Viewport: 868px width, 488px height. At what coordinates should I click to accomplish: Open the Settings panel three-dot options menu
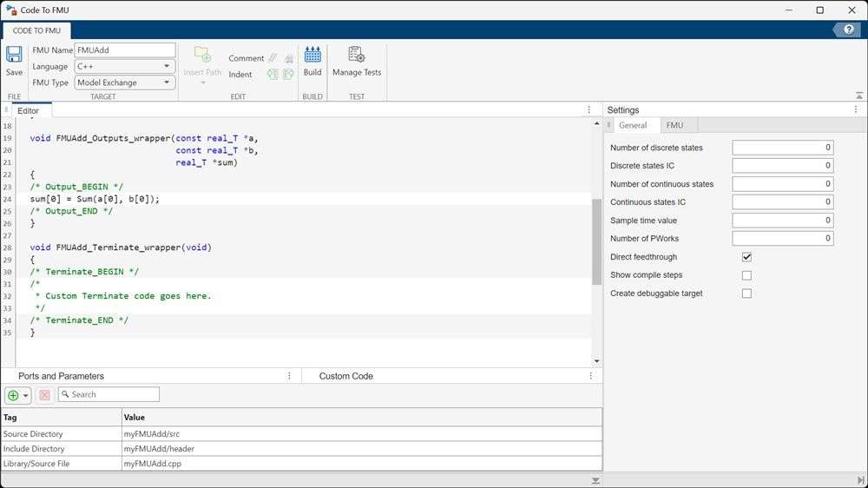[856, 109]
